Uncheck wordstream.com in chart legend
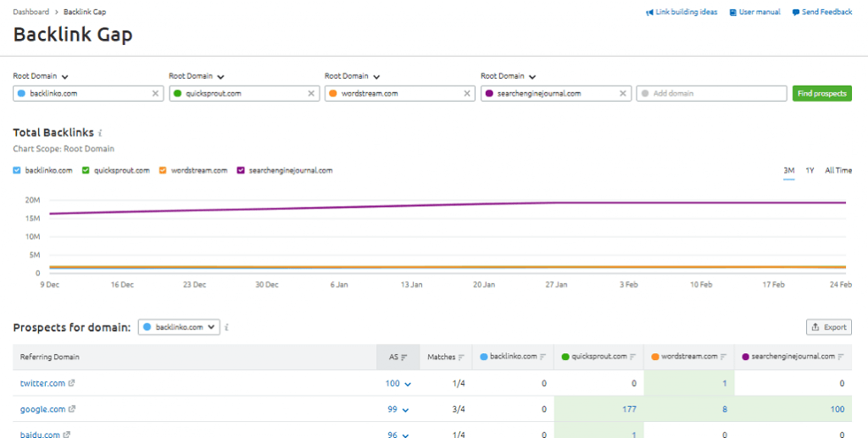This screenshot has width=868, height=438. pyautogui.click(x=163, y=170)
